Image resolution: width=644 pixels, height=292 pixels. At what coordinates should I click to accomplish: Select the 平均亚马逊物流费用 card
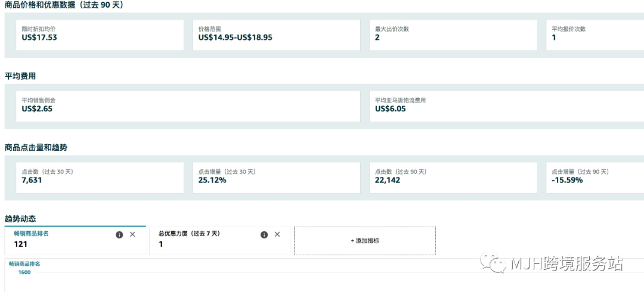click(506, 106)
